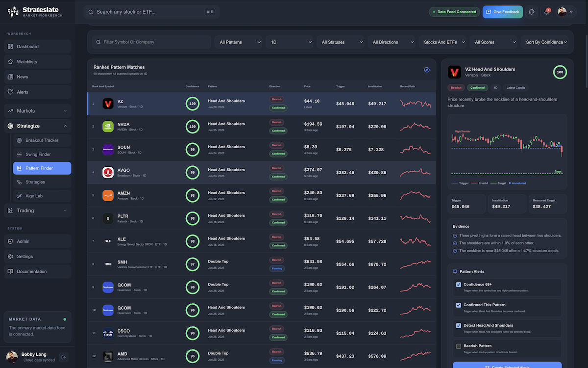
Task: Click the Amazon AMZN logo
Action: (108, 195)
